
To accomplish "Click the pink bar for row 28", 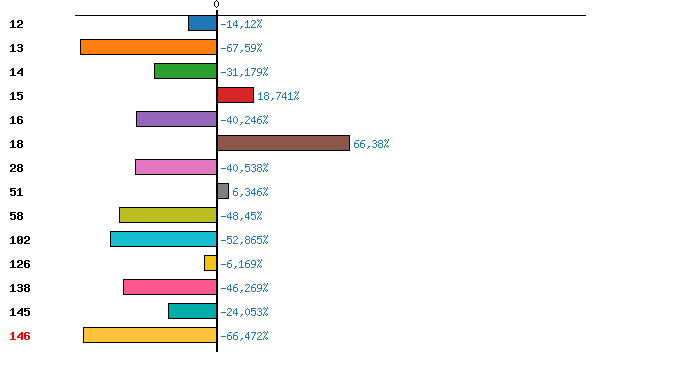I will click(x=176, y=167).
